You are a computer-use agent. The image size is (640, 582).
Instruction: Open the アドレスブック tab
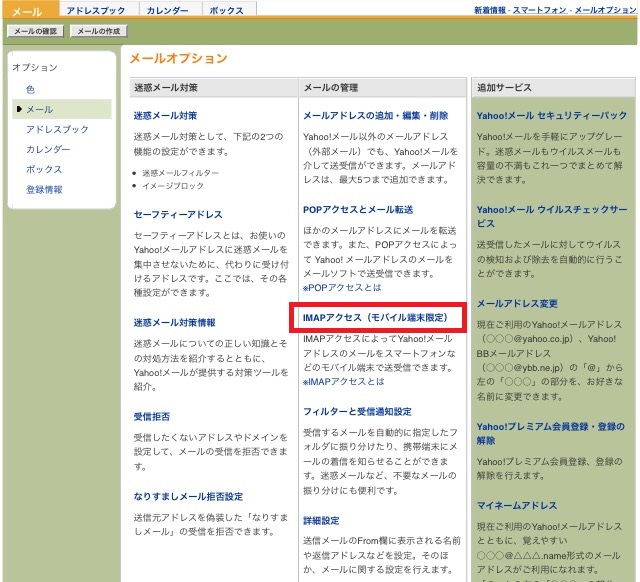(96, 11)
